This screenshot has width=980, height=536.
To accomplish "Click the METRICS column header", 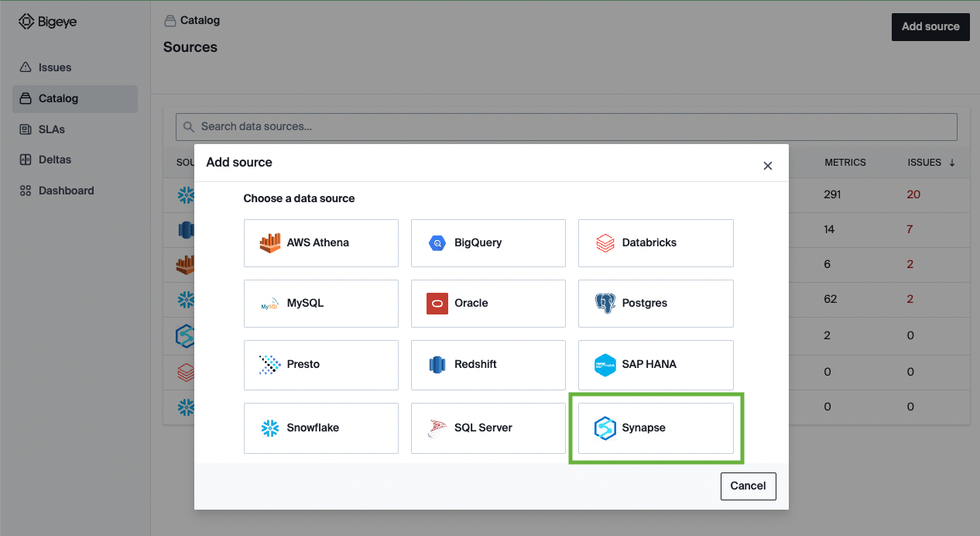I will pyautogui.click(x=845, y=163).
